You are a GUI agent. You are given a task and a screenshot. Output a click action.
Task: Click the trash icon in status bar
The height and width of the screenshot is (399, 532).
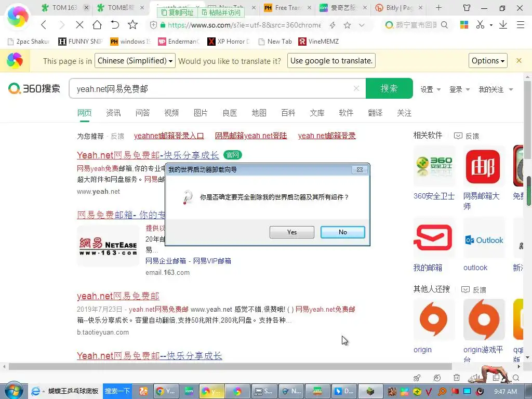click(x=457, y=378)
